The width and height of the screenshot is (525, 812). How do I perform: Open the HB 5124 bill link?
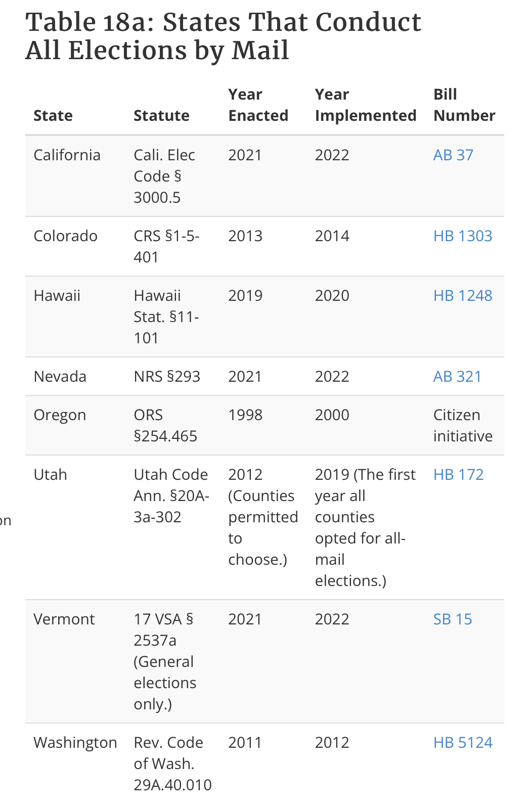click(463, 742)
